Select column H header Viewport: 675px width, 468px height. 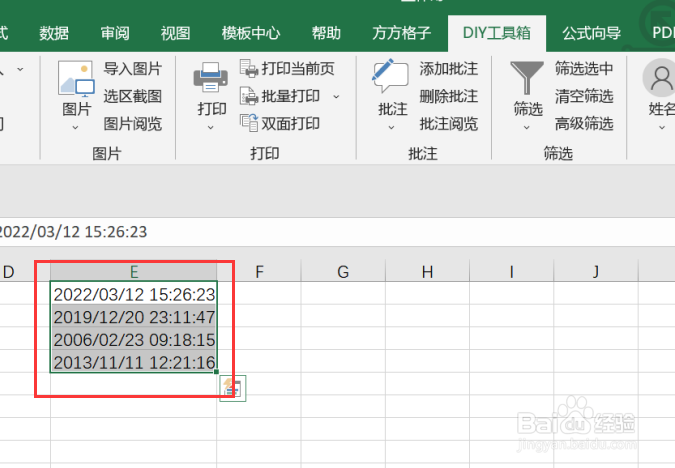tap(427, 272)
